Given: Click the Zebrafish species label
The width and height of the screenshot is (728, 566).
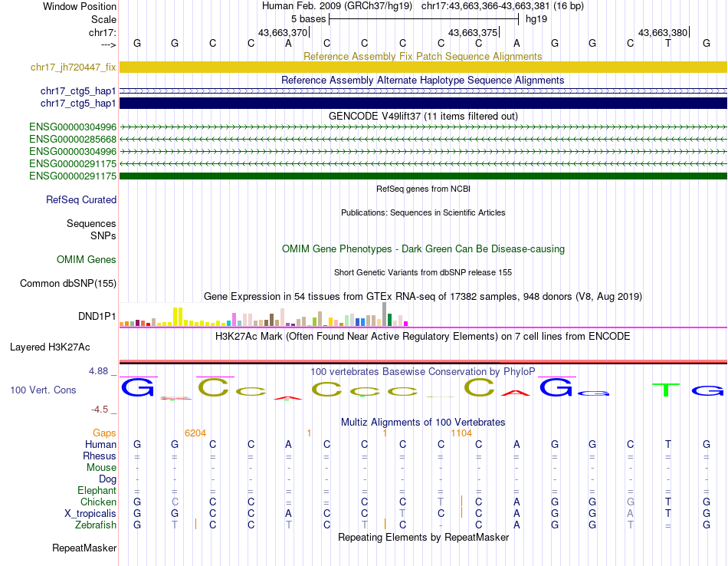Looking at the screenshot, I should (96, 525).
